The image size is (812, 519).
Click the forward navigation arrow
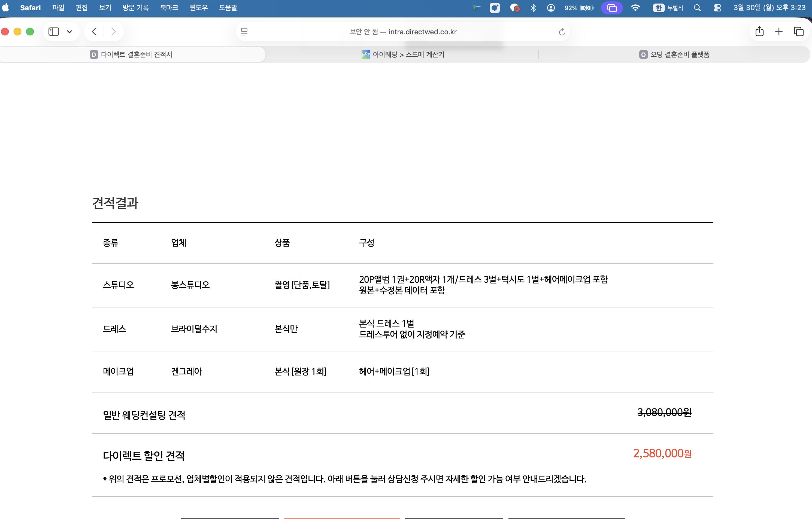(x=113, y=31)
